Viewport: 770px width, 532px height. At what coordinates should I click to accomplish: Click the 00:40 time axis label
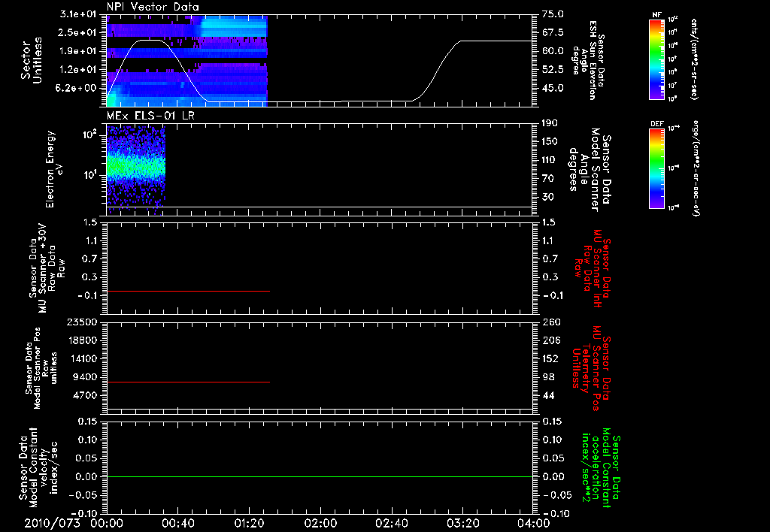click(x=178, y=523)
